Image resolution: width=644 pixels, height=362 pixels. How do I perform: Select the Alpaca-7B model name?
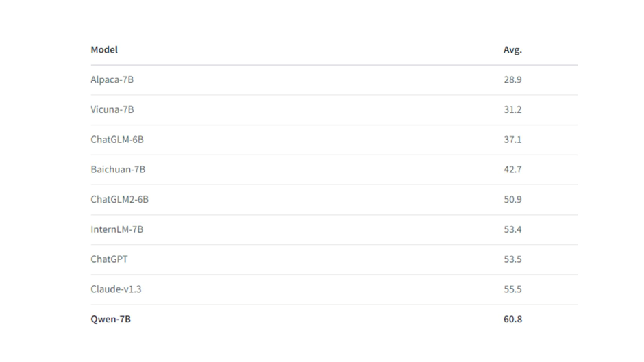(112, 79)
